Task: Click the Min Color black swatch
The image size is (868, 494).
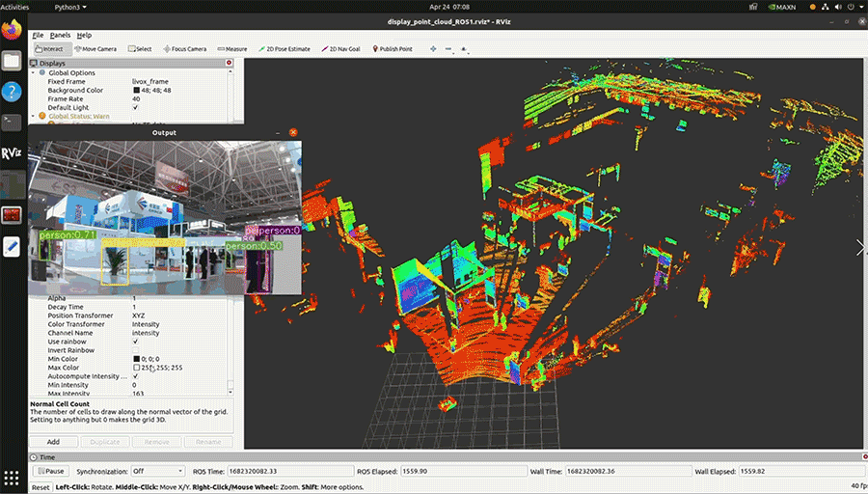Action: (x=137, y=359)
